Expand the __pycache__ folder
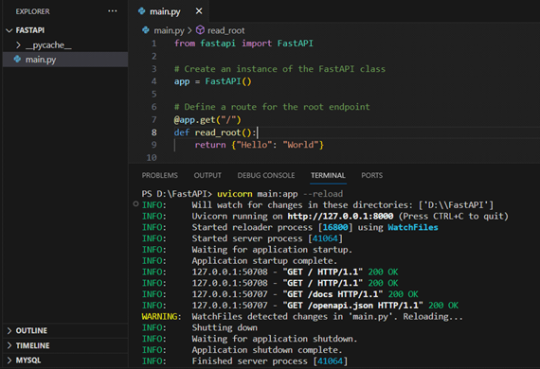The height and width of the screenshot is (369, 540). coord(19,45)
